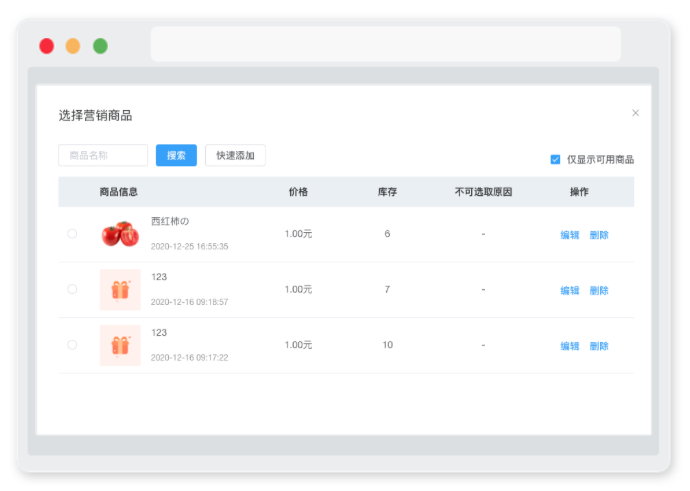Select radio button for 西红柿 product
This screenshot has width=690, height=491.
click(72, 234)
